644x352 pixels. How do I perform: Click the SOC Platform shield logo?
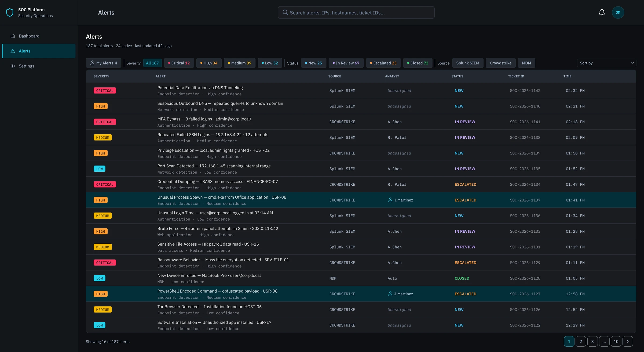pos(10,12)
